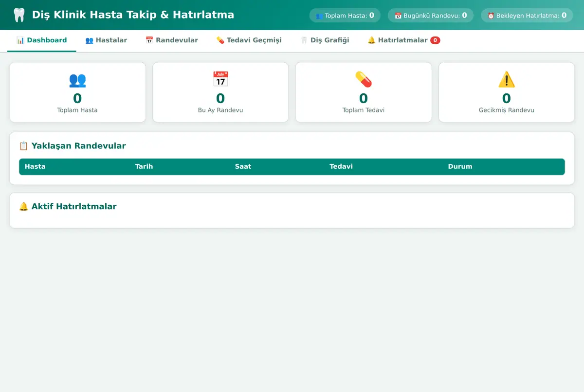This screenshot has height=392, width=584.
Task: Open the Diş Grafiği tab
Action: click(325, 40)
